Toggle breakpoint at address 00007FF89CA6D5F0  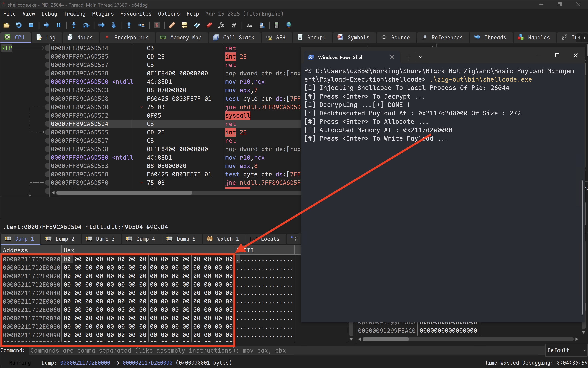[x=47, y=183]
